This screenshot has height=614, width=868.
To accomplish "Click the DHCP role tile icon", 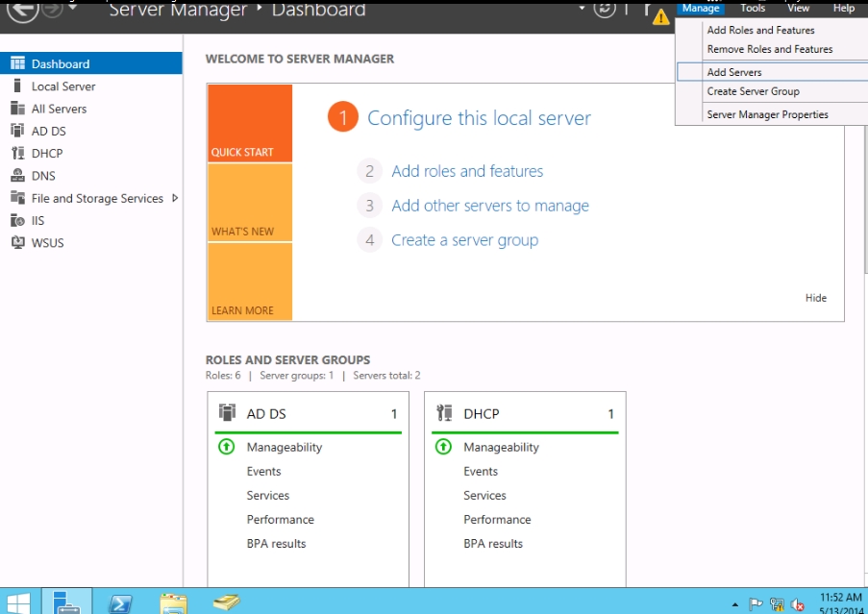I will pos(444,412).
